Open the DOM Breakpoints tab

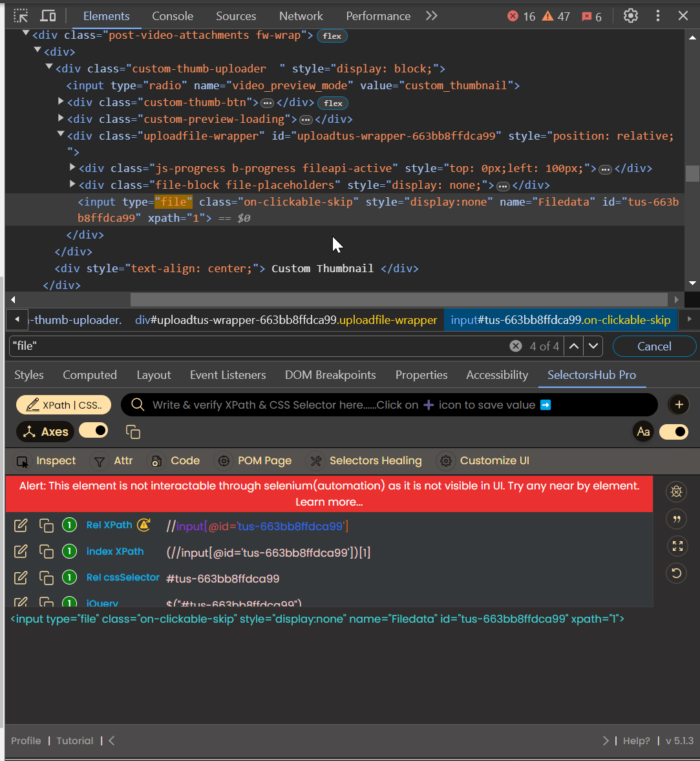click(x=330, y=374)
